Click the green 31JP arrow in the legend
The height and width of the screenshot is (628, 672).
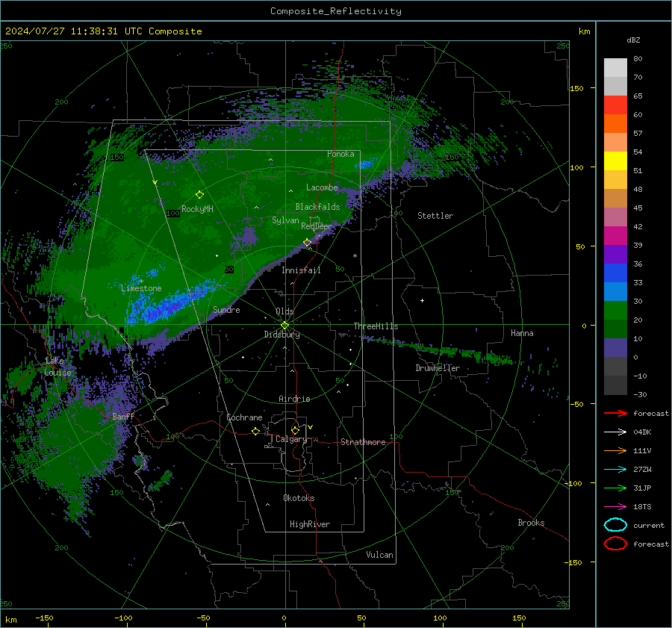(615, 488)
